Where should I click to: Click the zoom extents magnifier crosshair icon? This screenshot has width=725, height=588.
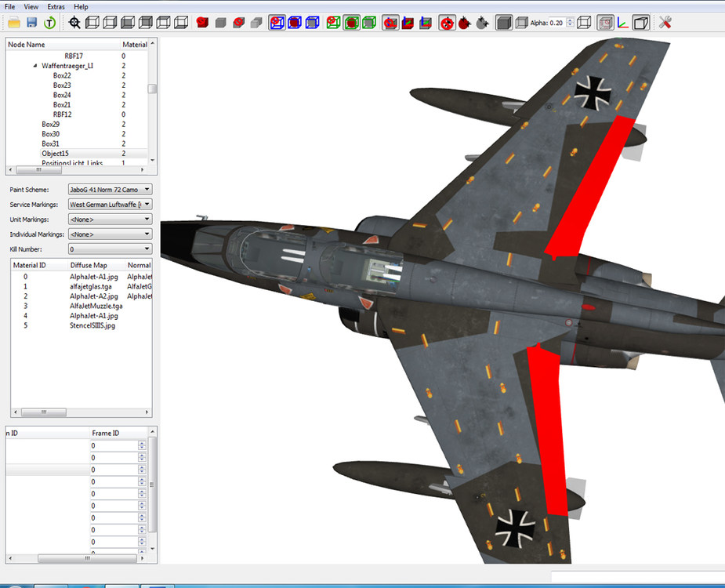[x=74, y=22]
